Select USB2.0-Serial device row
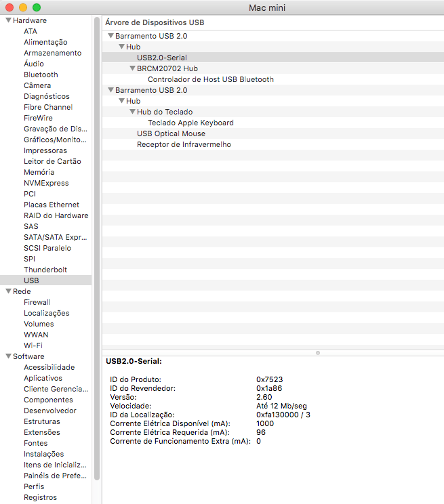 coord(273,58)
